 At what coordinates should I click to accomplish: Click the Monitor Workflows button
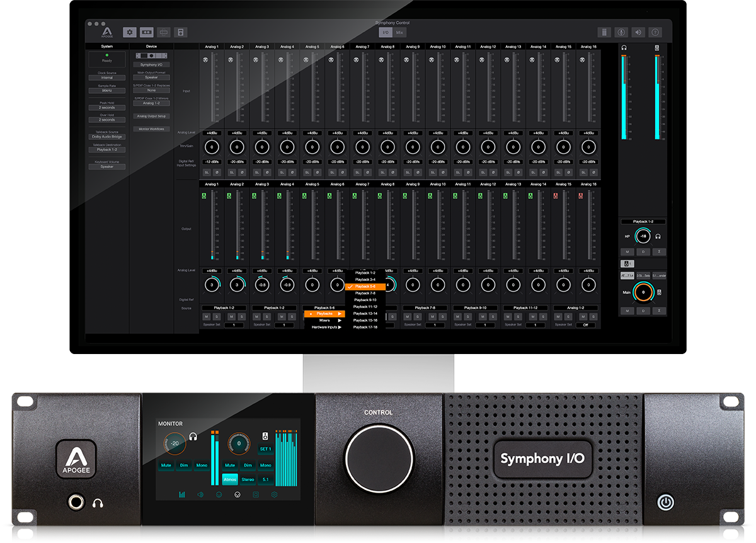(x=152, y=129)
